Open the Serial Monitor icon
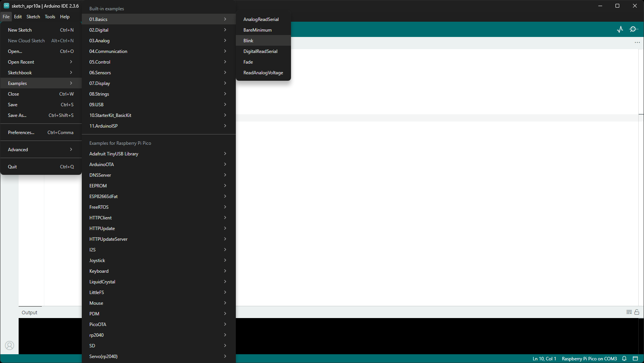Image resolution: width=644 pixels, height=363 pixels. (633, 29)
